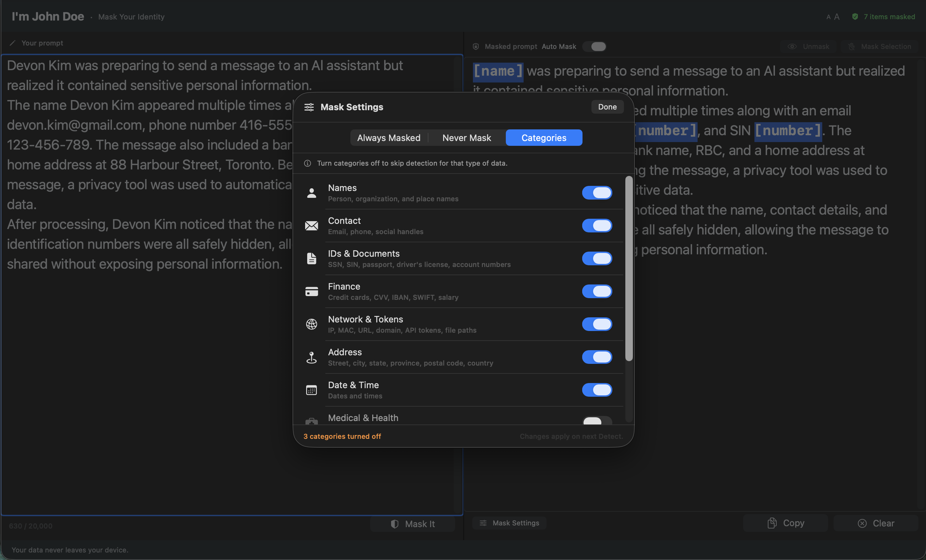Click Done to close Mask Settings
This screenshot has height=560, width=926.
[607, 107]
